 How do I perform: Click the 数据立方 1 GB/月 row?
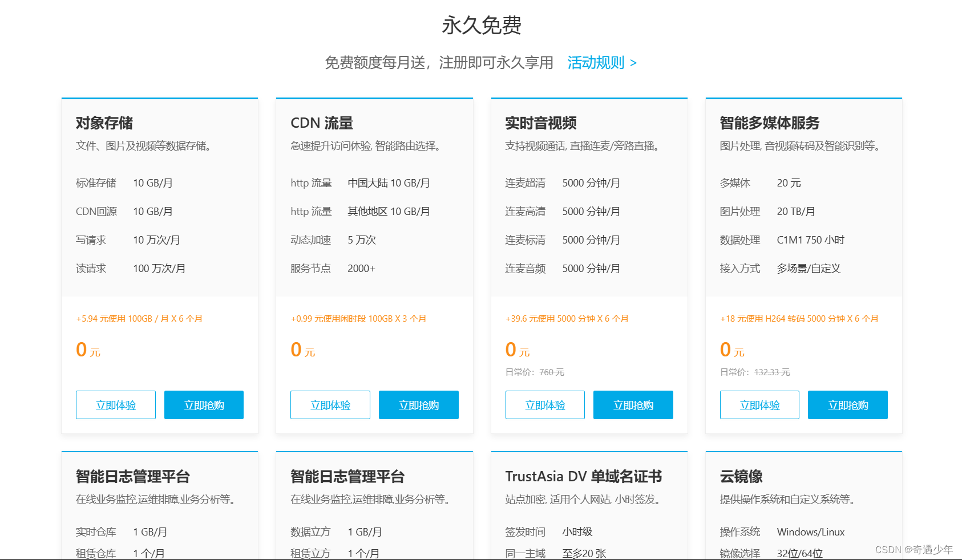(x=337, y=532)
